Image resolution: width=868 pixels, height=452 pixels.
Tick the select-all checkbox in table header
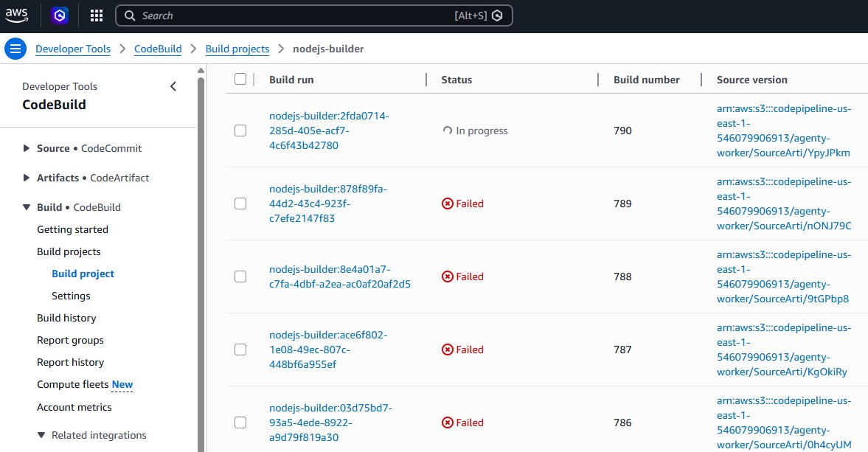click(x=240, y=79)
